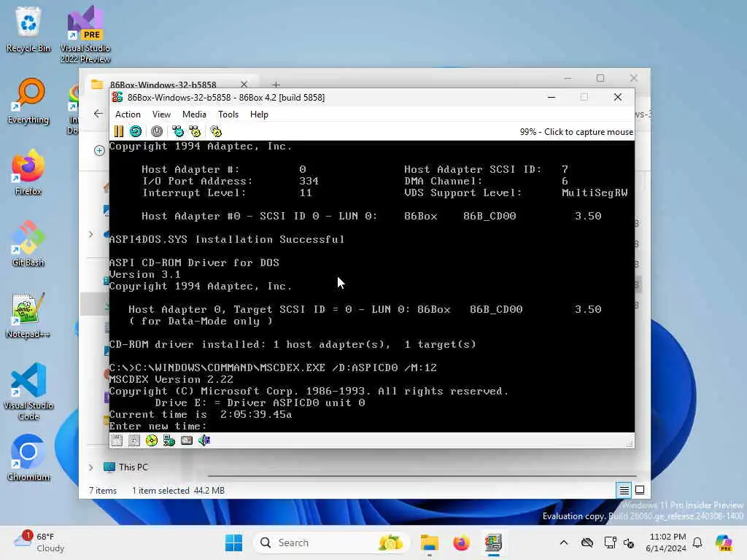Click the 86Box logo in title bar
Viewport: 747px width, 560px height.
pyautogui.click(x=117, y=97)
